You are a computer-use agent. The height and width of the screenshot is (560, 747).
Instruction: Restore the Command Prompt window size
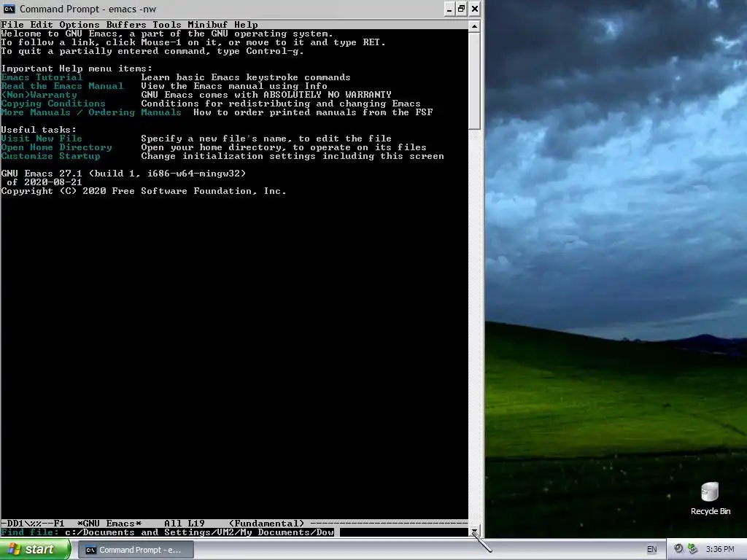461,9
